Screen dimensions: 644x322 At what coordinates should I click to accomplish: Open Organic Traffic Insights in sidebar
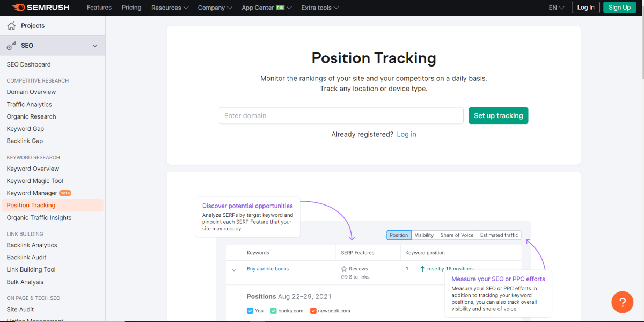tap(39, 218)
